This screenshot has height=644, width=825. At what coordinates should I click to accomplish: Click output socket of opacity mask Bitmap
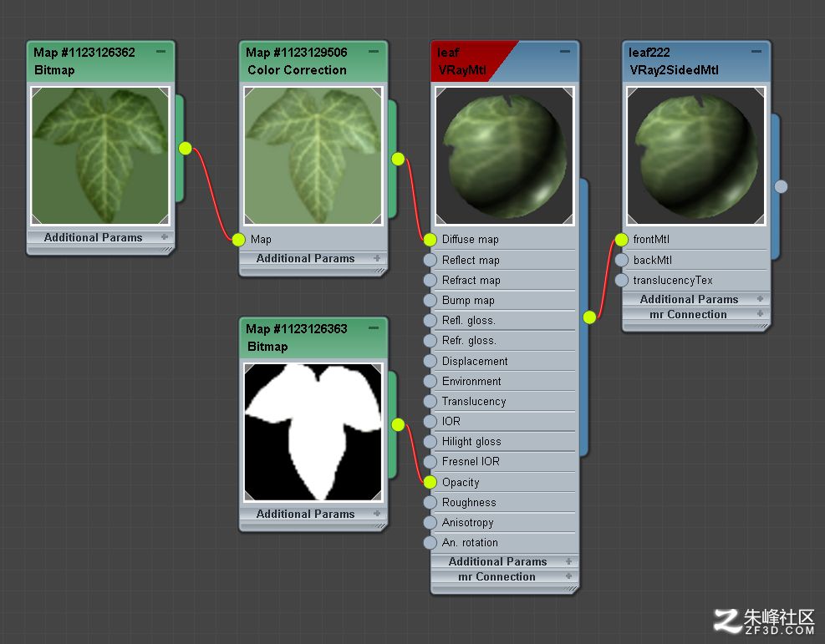[399, 425]
